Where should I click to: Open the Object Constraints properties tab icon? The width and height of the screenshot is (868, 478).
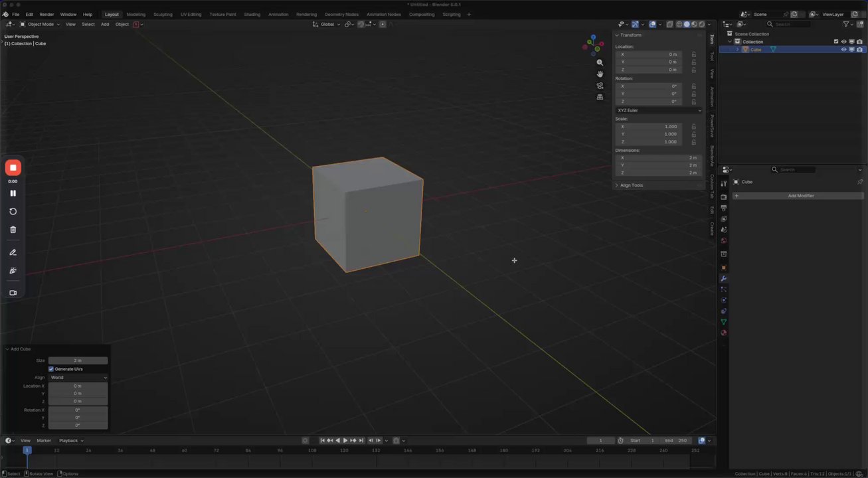coord(724,311)
